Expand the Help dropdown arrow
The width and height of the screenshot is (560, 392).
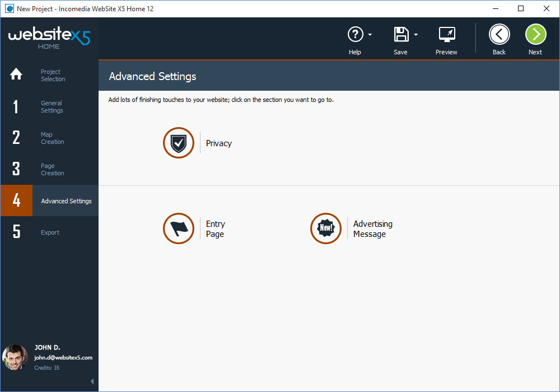click(x=370, y=35)
